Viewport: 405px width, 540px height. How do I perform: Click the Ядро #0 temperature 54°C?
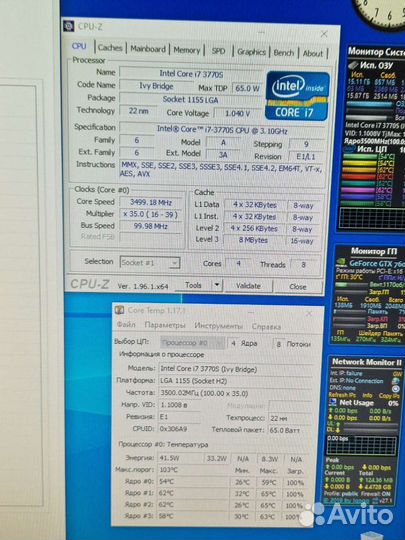click(x=194, y=481)
